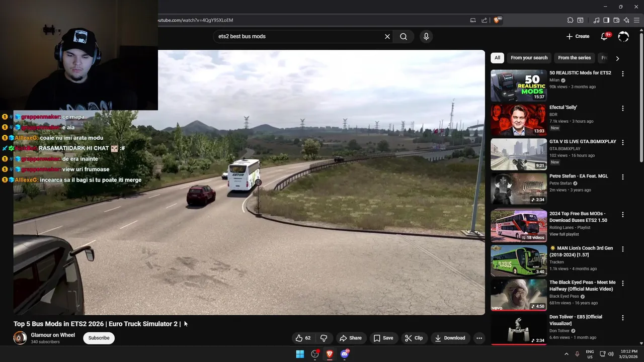The height and width of the screenshot is (362, 644).
Task: Select 'From the series' filter chip
Action: tap(574, 58)
